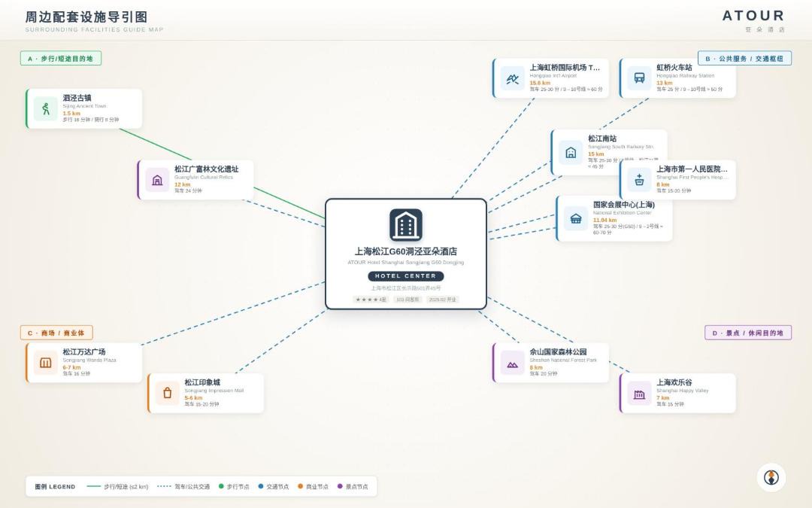Click the Songjiang South Station icon
The image size is (812, 508).
[x=571, y=152]
